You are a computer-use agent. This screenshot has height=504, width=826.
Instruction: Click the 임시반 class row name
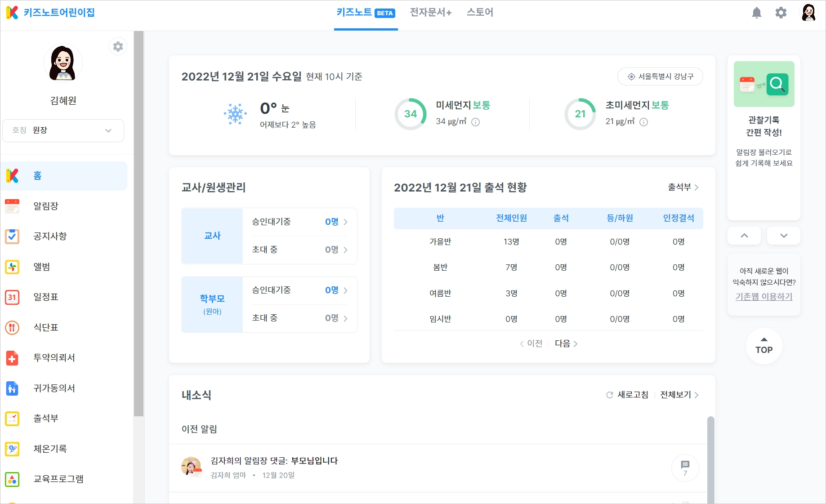[x=440, y=319]
